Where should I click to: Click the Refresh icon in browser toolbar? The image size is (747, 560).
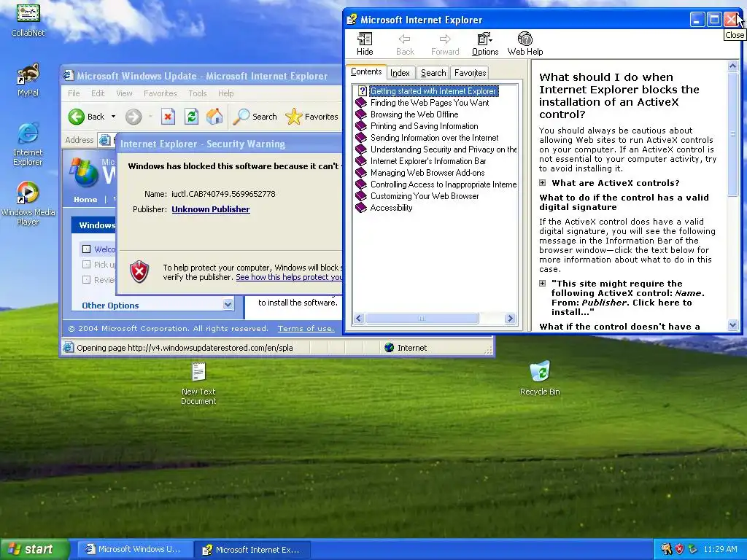point(192,117)
